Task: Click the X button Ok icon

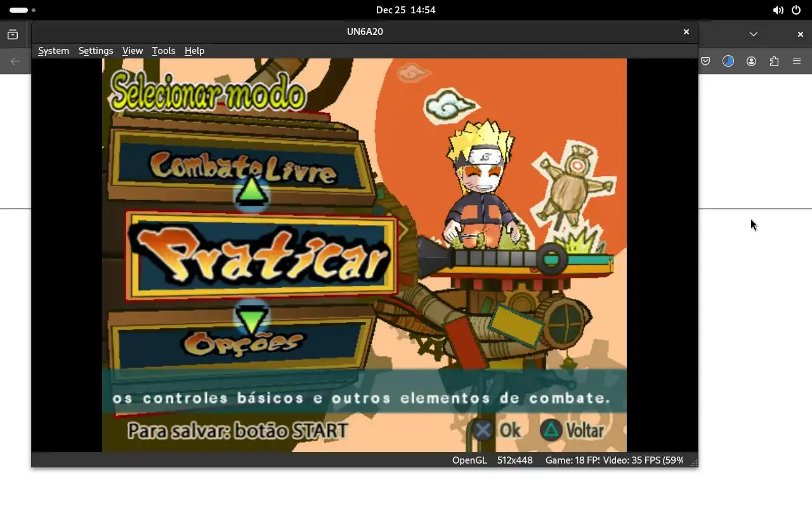Action: (483, 430)
